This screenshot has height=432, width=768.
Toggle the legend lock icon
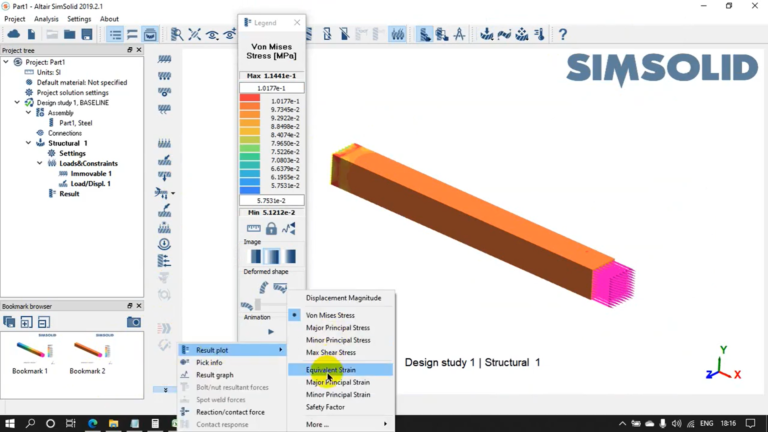pyautogui.click(x=271, y=228)
